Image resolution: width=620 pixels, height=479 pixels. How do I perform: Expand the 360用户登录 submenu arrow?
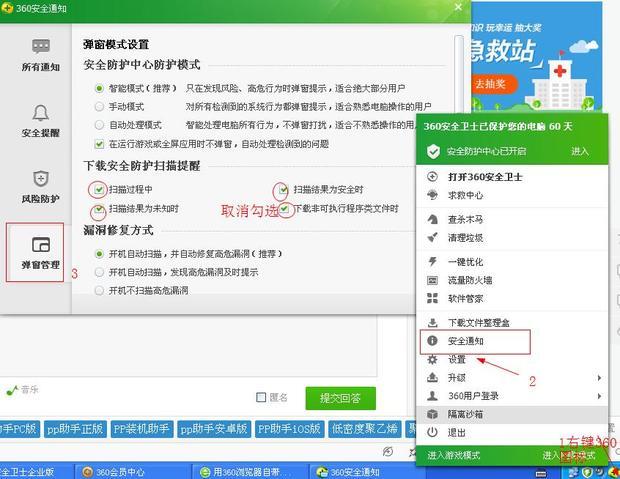point(599,396)
